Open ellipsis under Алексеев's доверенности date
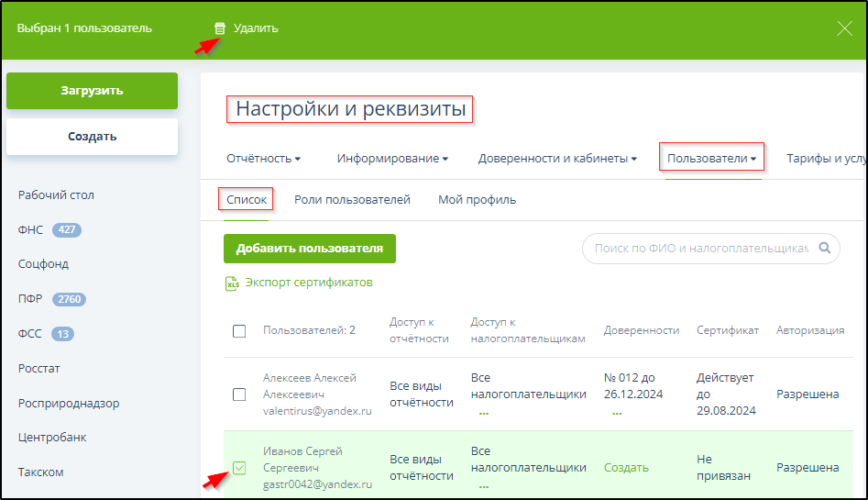This screenshot has height=500, width=868. [617, 413]
